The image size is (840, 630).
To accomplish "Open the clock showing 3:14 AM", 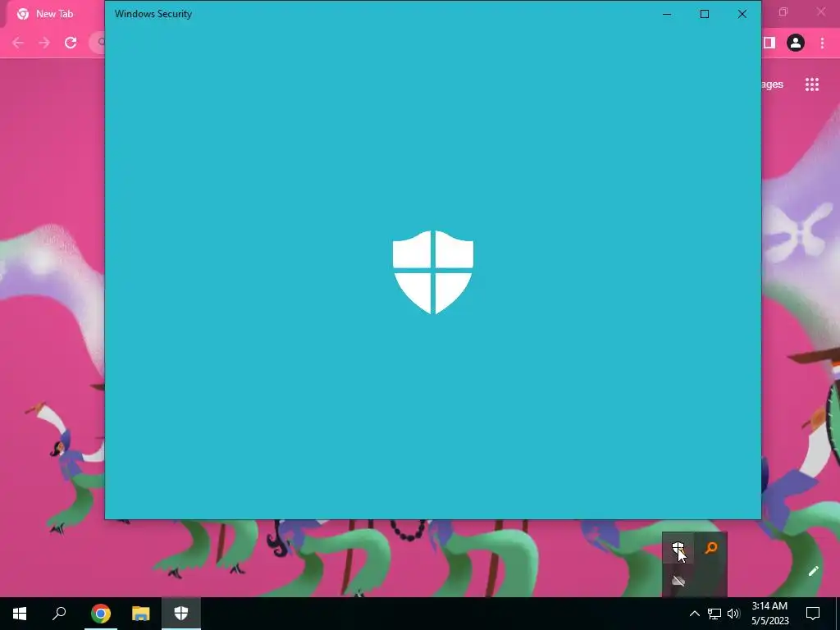I will point(769,614).
